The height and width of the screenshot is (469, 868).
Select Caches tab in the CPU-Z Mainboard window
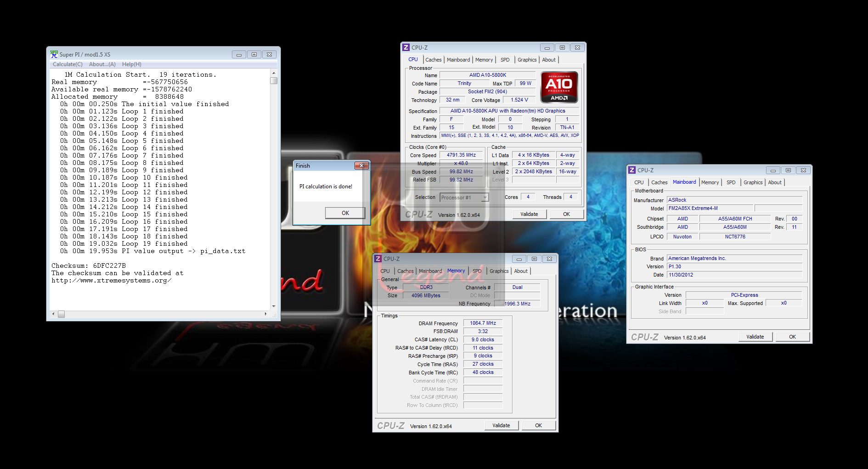659,182
